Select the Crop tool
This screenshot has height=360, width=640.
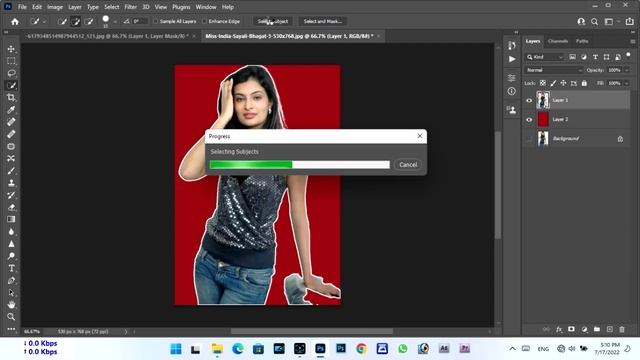11,98
